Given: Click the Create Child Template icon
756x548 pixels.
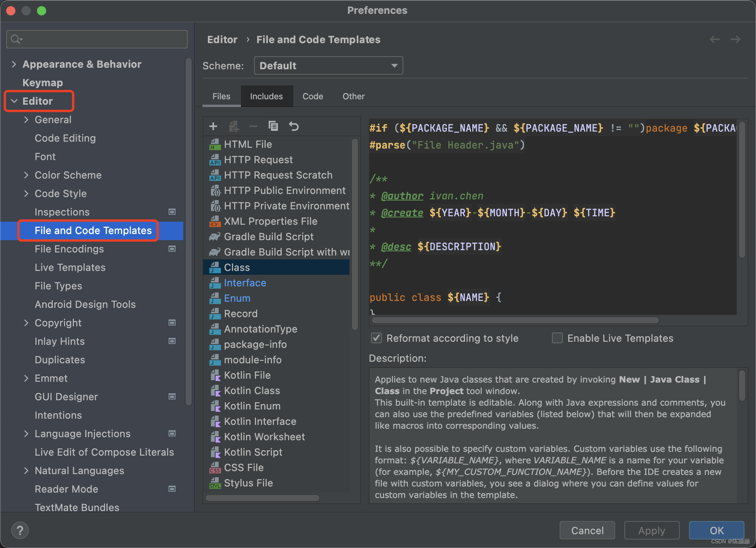Looking at the screenshot, I should click(x=234, y=126).
